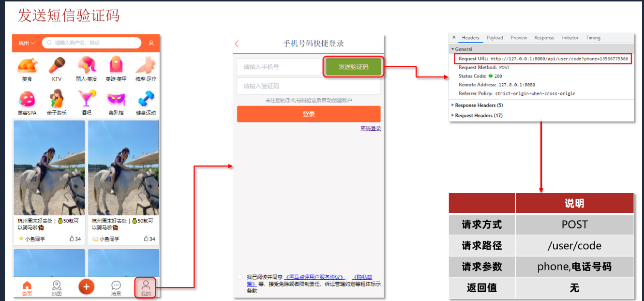The image size is (644, 301).
Task: Open the 美食 food category icon
Action: point(27,65)
